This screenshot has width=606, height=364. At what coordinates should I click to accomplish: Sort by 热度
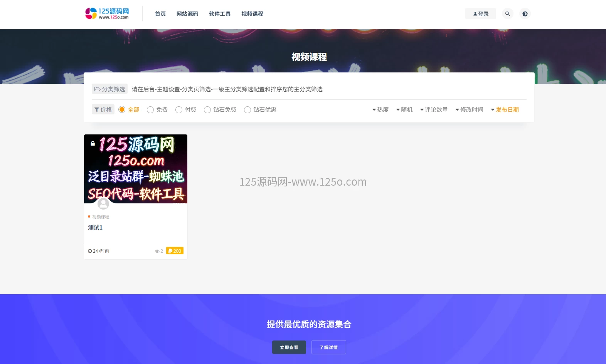click(380, 110)
